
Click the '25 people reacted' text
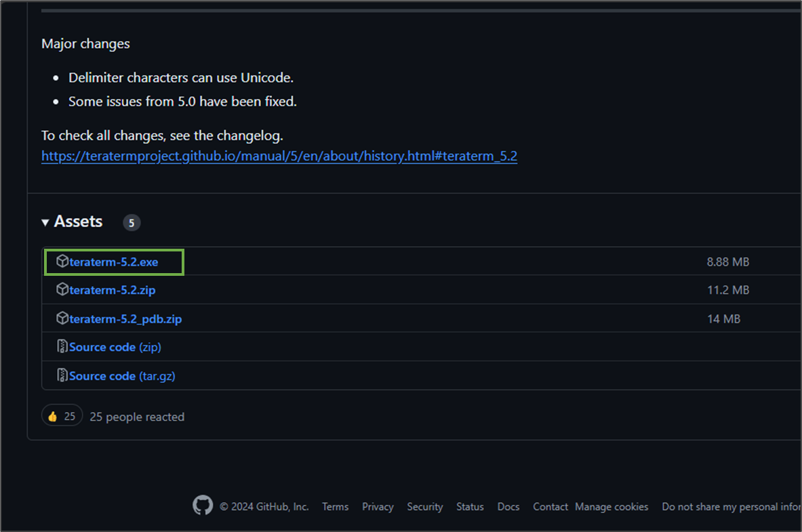(137, 417)
